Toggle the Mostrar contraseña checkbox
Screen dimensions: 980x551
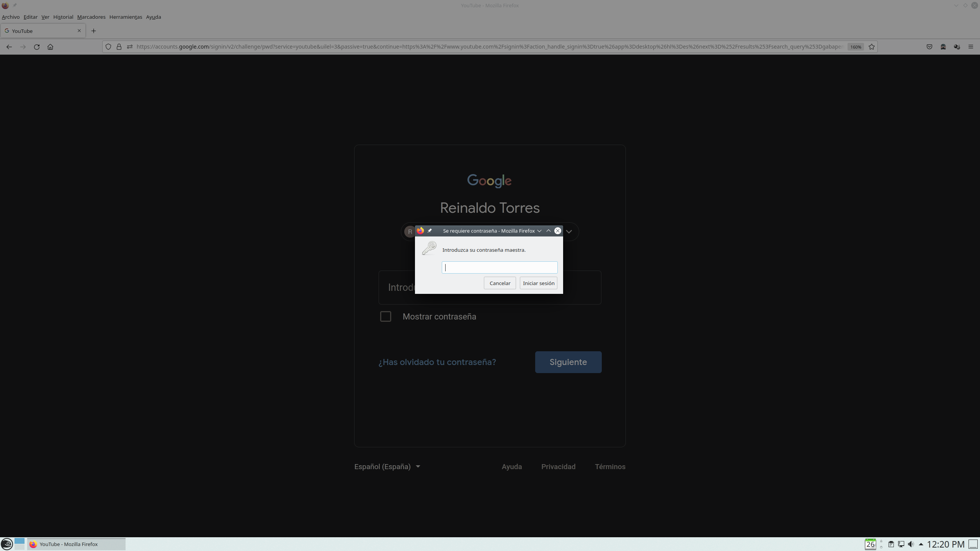click(385, 316)
